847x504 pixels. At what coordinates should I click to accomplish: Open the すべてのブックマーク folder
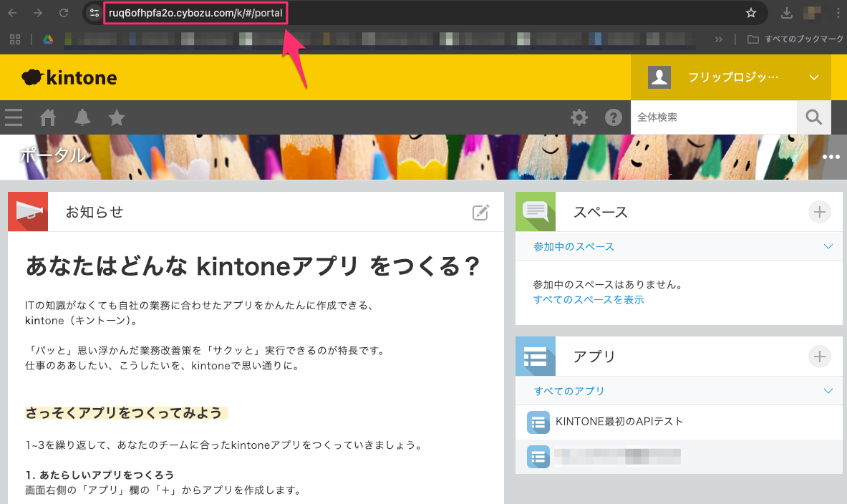795,39
